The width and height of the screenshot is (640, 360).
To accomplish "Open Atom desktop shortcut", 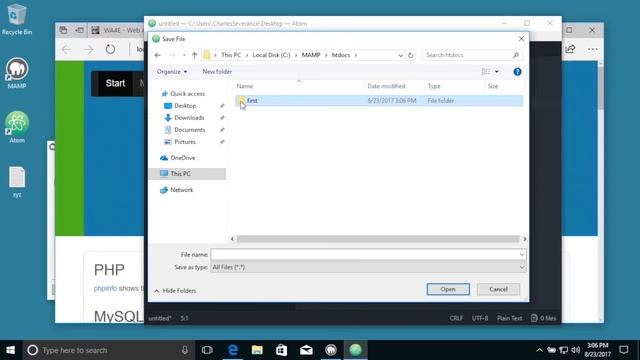I will tap(17, 127).
